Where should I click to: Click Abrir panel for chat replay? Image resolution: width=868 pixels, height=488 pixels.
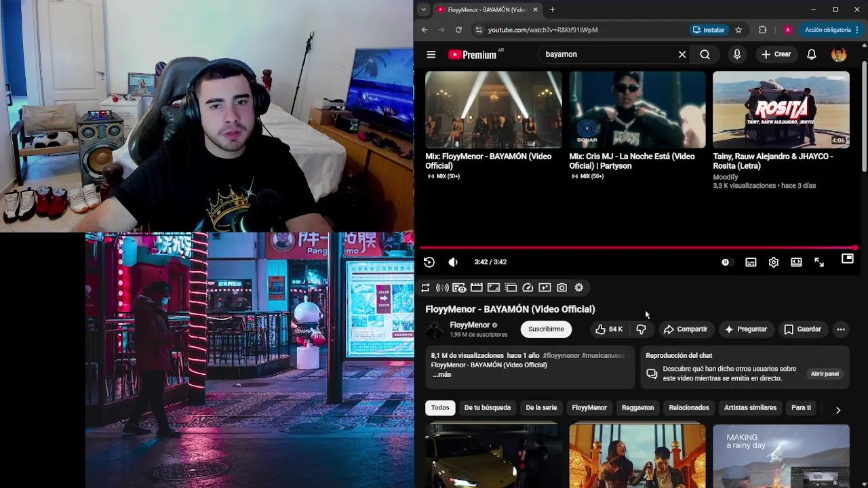click(x=825, y=374)
